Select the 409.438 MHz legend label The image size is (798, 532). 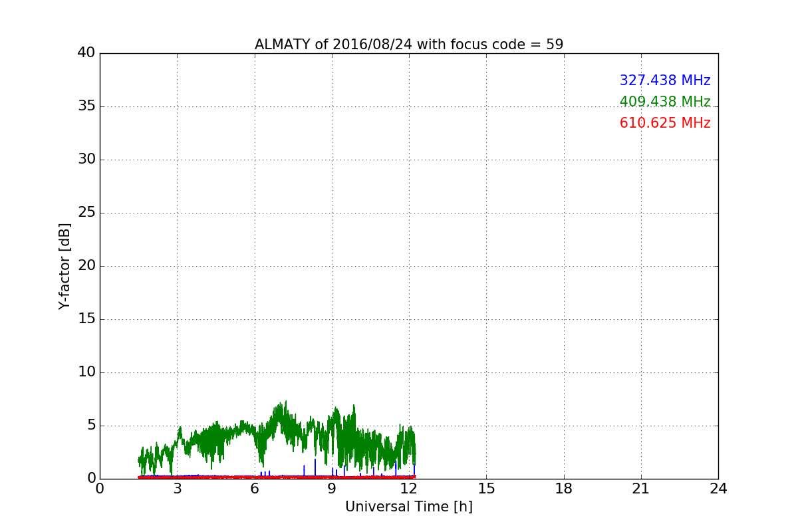coord(665,102)
